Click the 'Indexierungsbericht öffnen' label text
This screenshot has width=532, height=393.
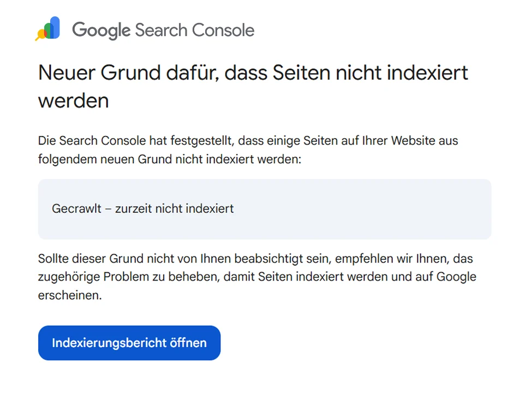pos(129,343)
